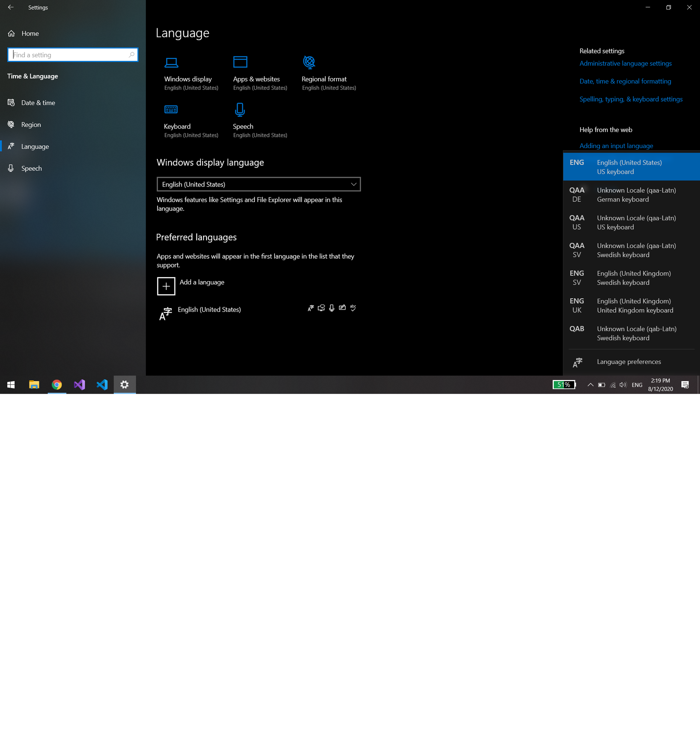Open Keyboard settings via keyboard icon
700x733 pixels.
[x=171, y=109]
